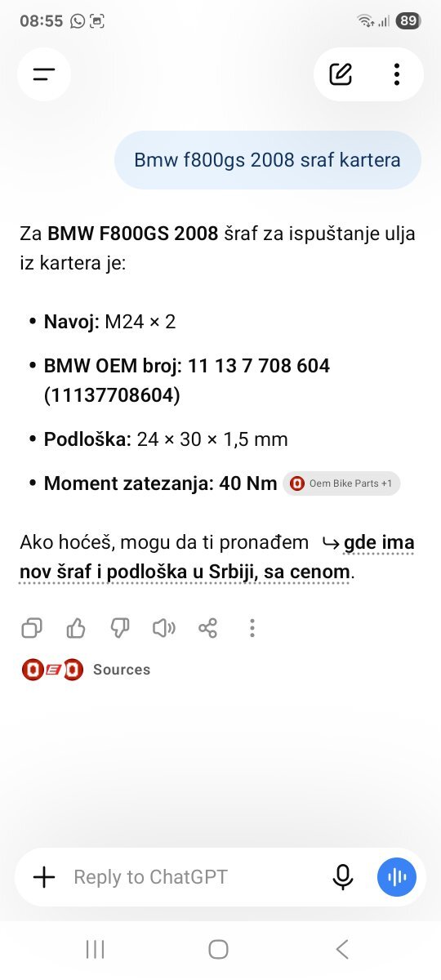Like the response with thumbs up
The image size is (441, 980).
click(76, 628)
